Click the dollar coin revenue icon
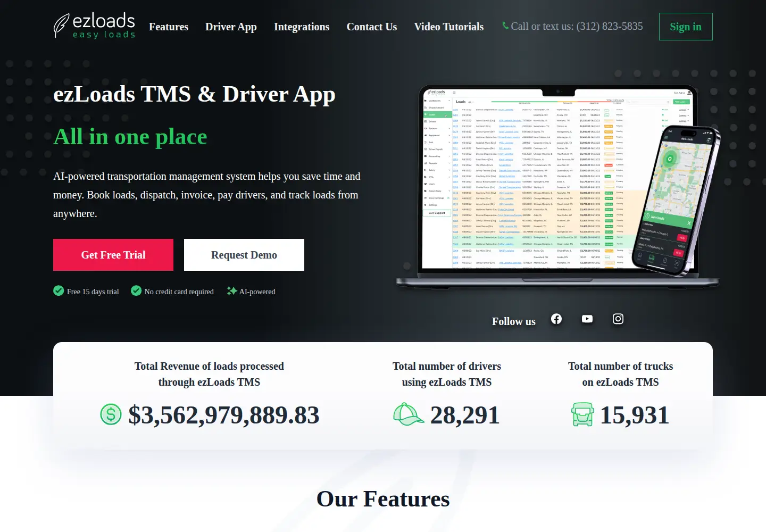This screenshot has height=532, width=766. pyautogui.click(x=111, y=414)
